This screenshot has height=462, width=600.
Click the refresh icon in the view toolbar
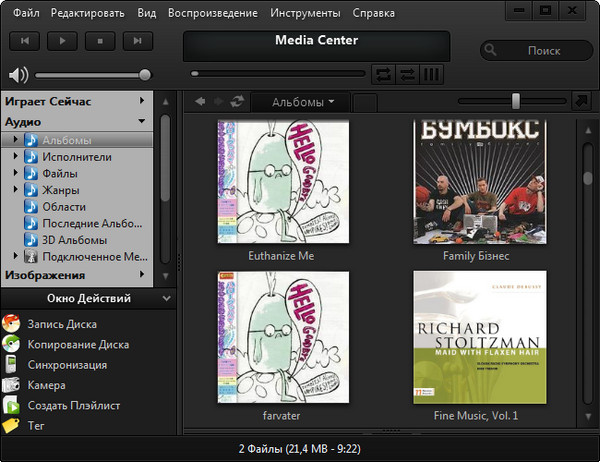pyautogui.click(x=236, y=102)
